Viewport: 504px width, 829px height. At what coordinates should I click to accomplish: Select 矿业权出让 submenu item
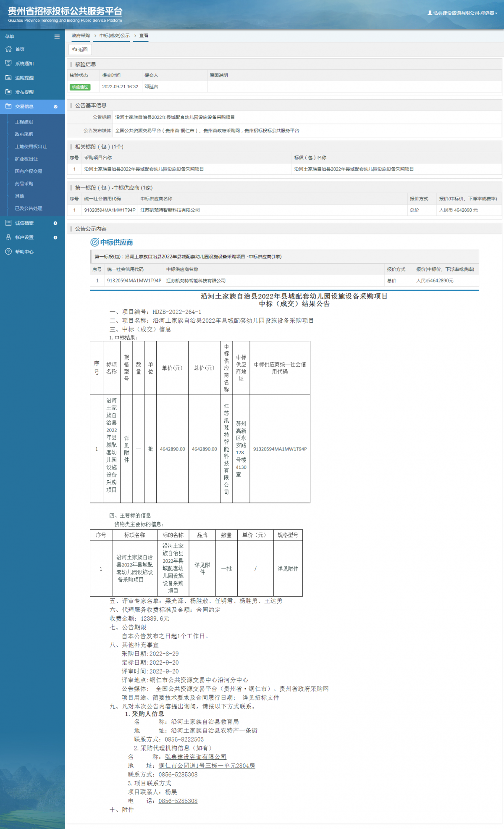pyautogui.click(x=26, y=159)
